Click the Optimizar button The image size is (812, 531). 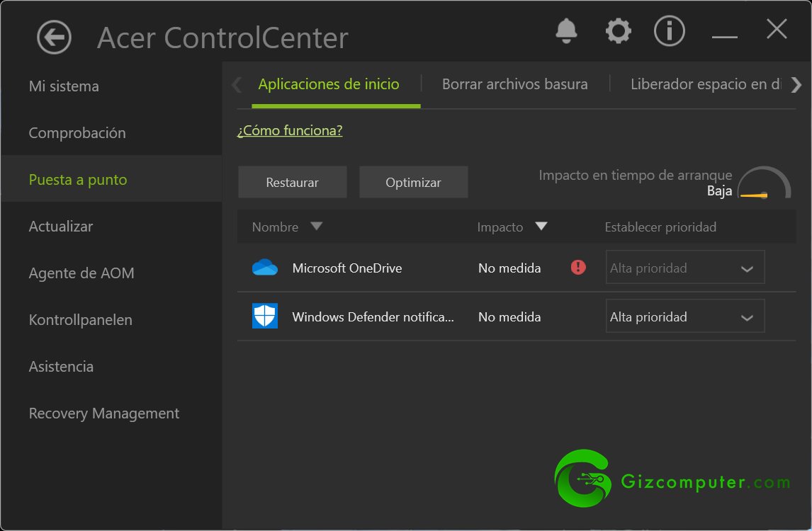pos(413,182)
